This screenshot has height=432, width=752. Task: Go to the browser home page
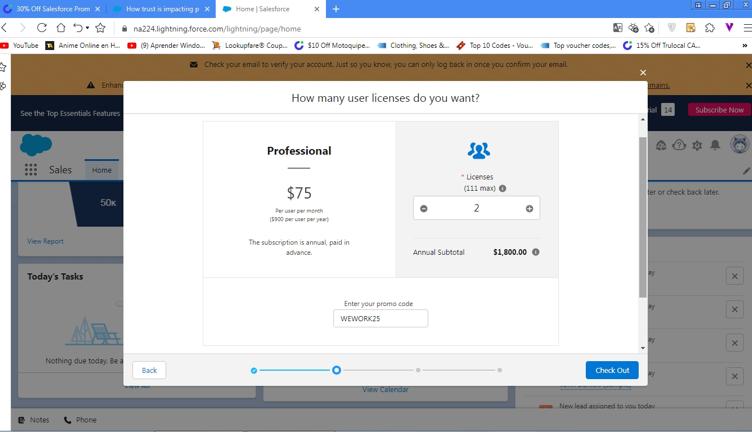(x=61, y=28)
